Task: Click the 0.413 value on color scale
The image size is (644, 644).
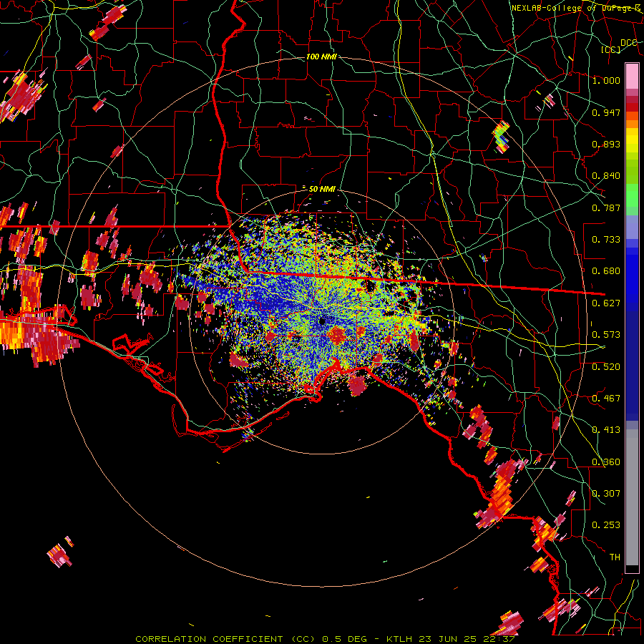Action: pyautogui.click(x=606, y=430)
